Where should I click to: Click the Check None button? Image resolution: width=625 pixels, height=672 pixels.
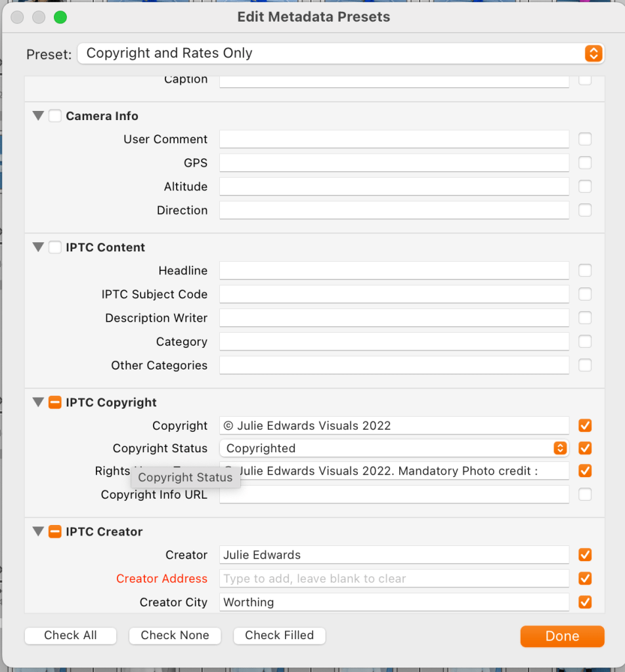175,635
